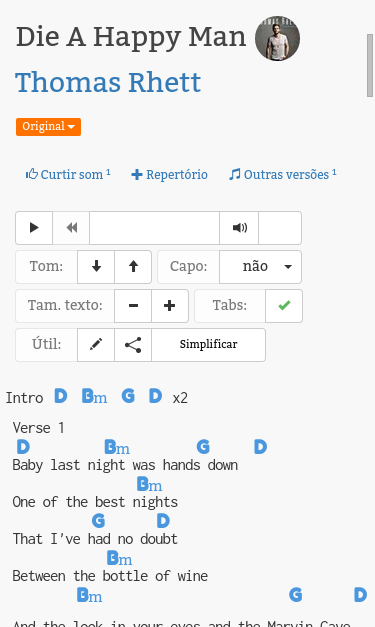Start playback with the play button
Image resolution: width=375 pixels, height=627 pixels.
[x=34, y=228]
